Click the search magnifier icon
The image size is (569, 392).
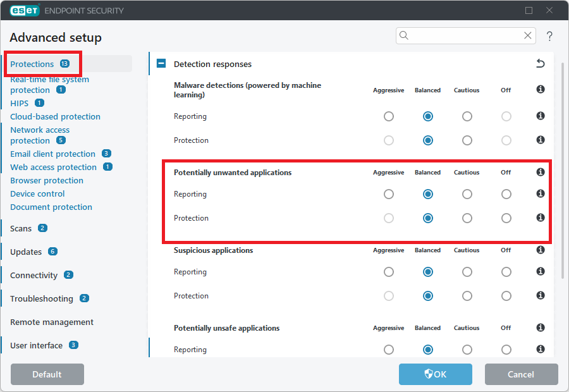point(404,35)
